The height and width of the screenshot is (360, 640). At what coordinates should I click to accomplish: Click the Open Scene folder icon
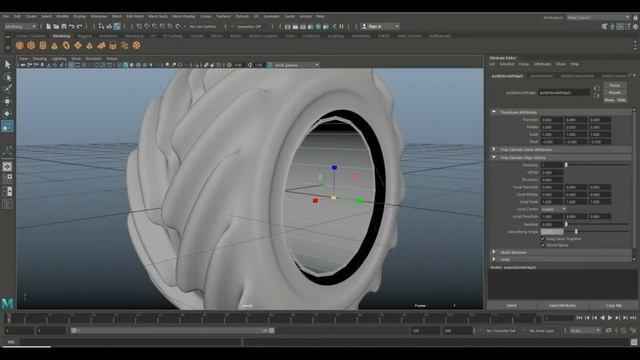(56, 27)
